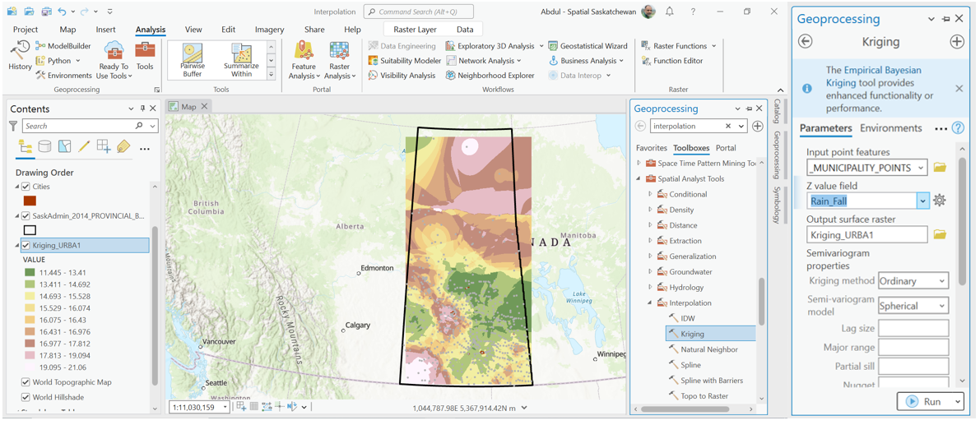Open Visibility Analysis tool

tap(402, 76)
